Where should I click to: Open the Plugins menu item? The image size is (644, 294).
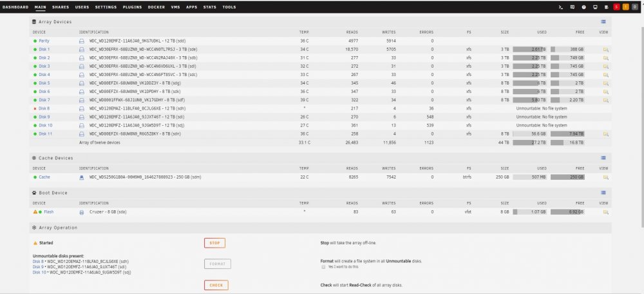(132, 7)
